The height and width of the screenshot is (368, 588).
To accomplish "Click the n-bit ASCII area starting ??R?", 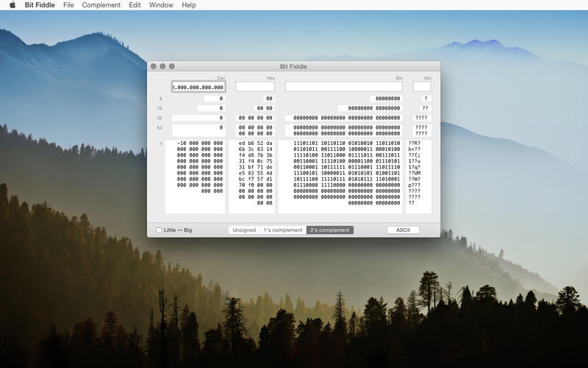I will [418, 177].
